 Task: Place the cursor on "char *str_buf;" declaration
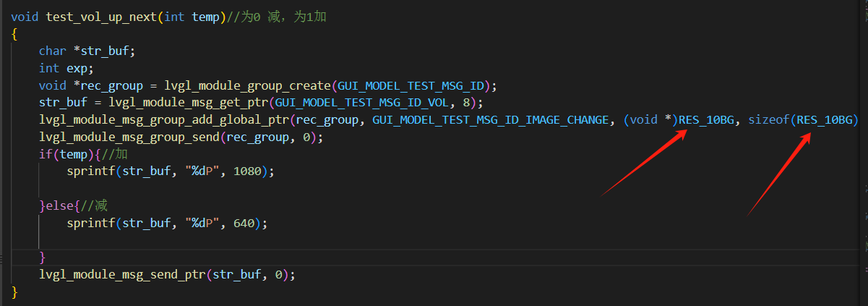click(x=87, y=51)
